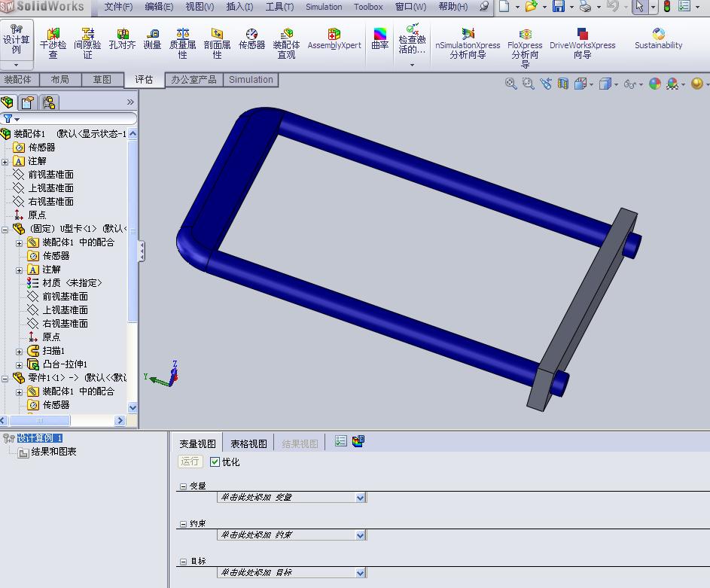Image resolution: width=710 pixels, height=588 pixels.
Task: Open the 视图(V) menu
Action: (200, 6)
